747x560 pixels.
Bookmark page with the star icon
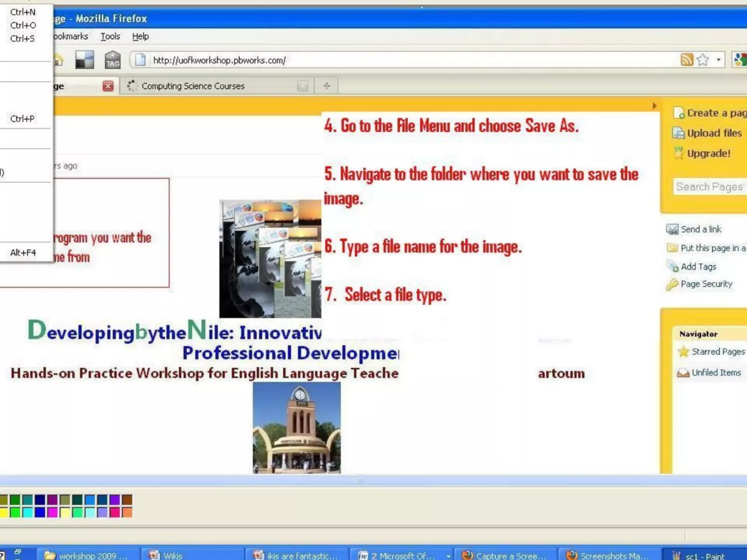[x=703, y=59]
